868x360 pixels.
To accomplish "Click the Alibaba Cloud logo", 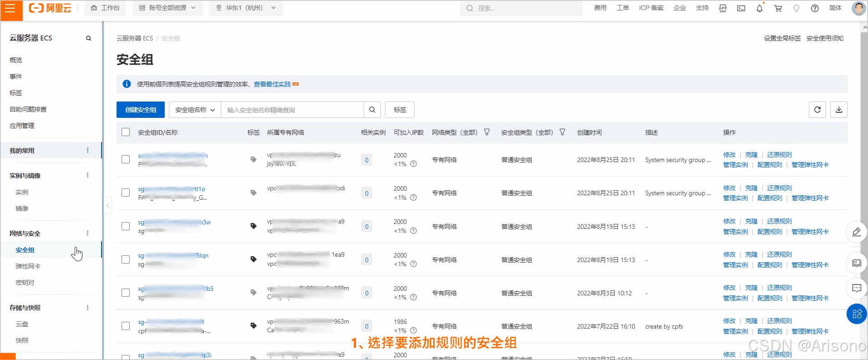I will click(50, 8).
